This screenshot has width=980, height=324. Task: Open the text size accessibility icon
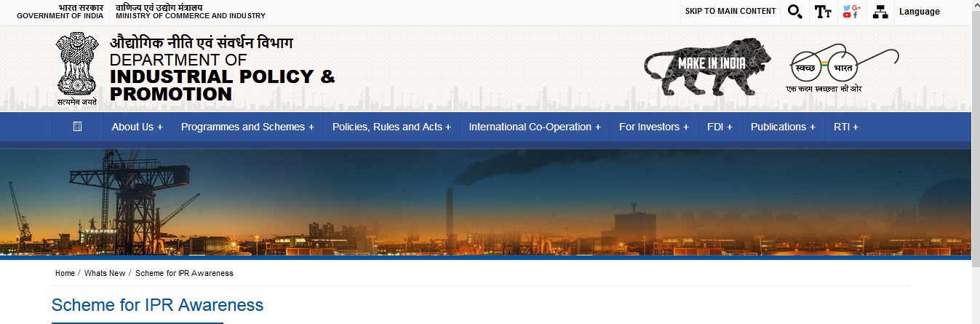(x=823, y=12)
